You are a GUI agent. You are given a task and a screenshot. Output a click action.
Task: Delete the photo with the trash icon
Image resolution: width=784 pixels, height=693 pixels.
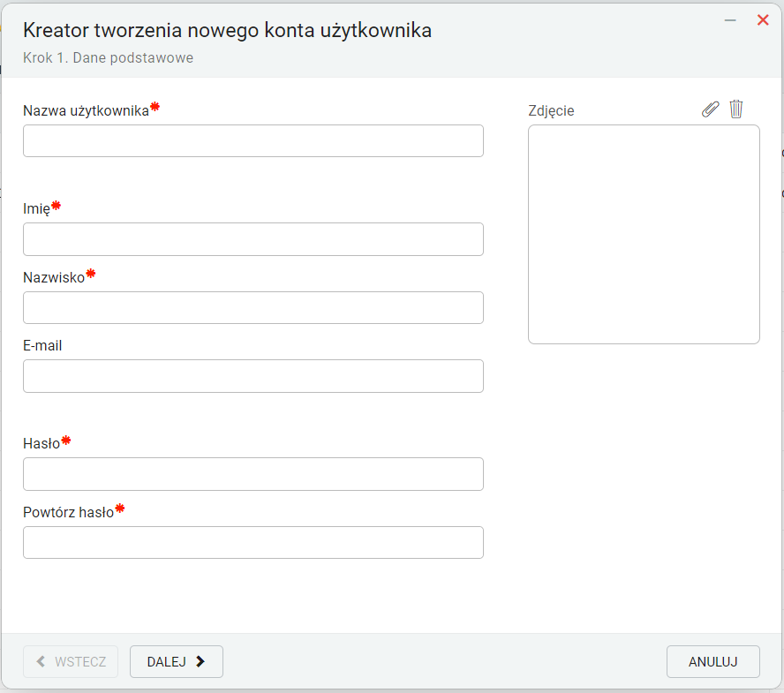736,109
